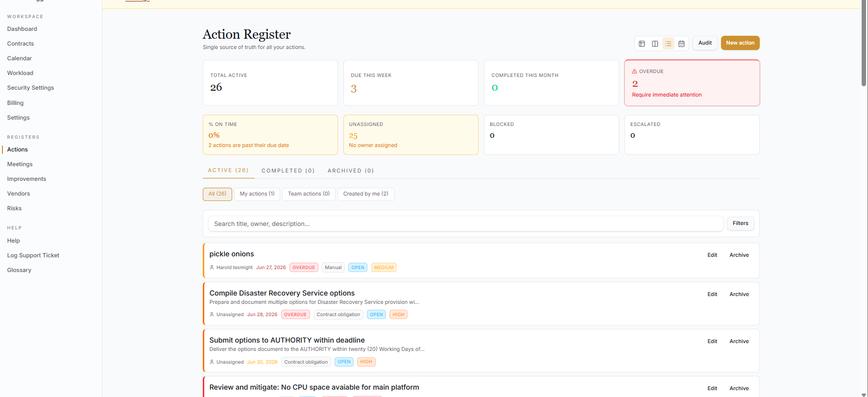The width and height of the screenshot is (868, 397).
Task: Archive the pickle onions action
Action: click(x=739, y=255)
